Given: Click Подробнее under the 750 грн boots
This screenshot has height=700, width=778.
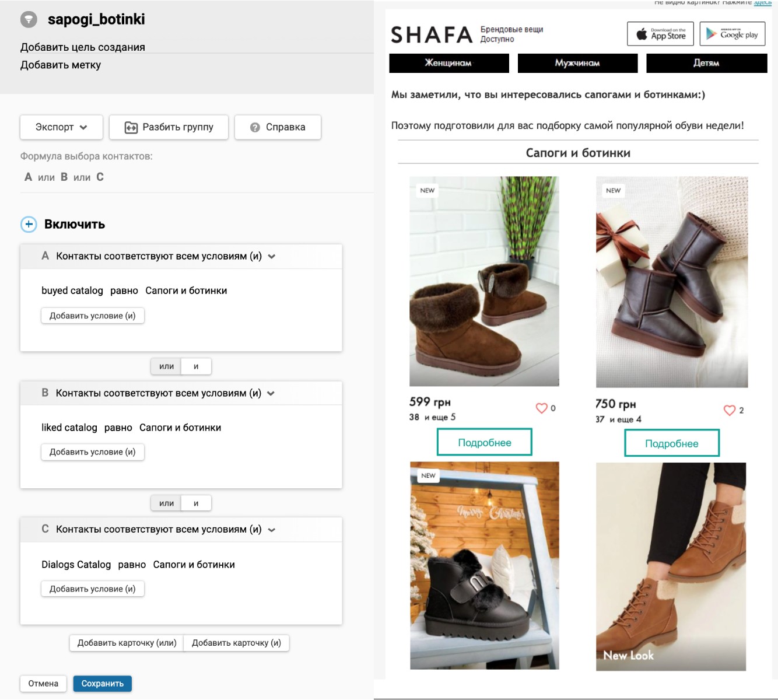Looking at the screenshot, I should click(x=672, y=443).
